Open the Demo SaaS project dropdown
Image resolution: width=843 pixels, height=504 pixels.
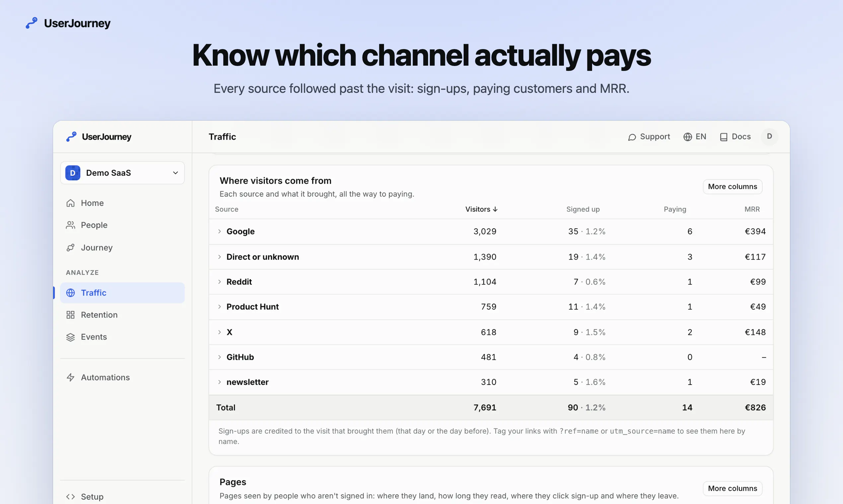[122, 173]
